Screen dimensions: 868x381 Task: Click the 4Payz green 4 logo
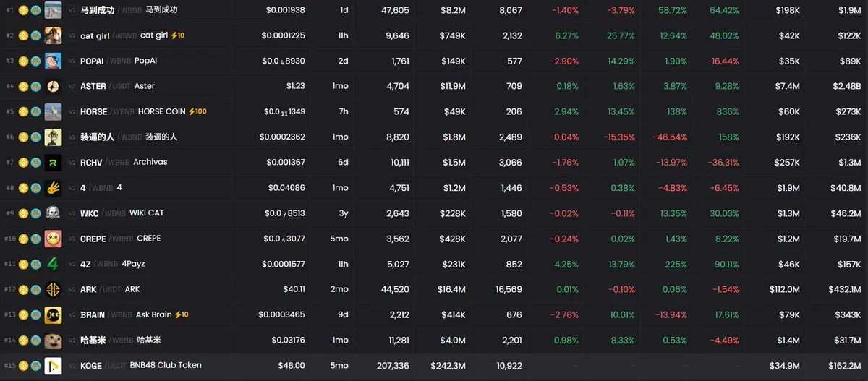click(x=53, y=264)
